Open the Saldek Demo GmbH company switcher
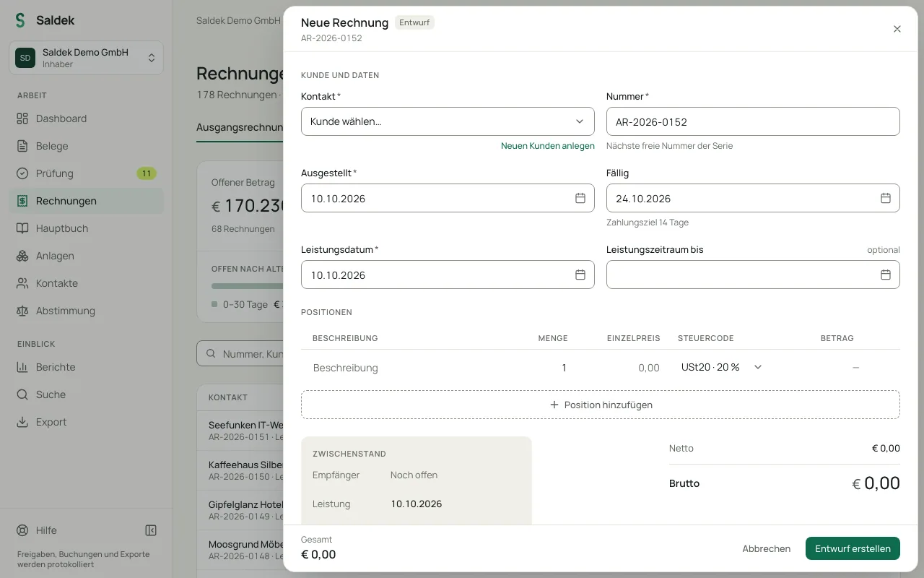This screenshot has width=924, height=578. (x=87, y=58)
